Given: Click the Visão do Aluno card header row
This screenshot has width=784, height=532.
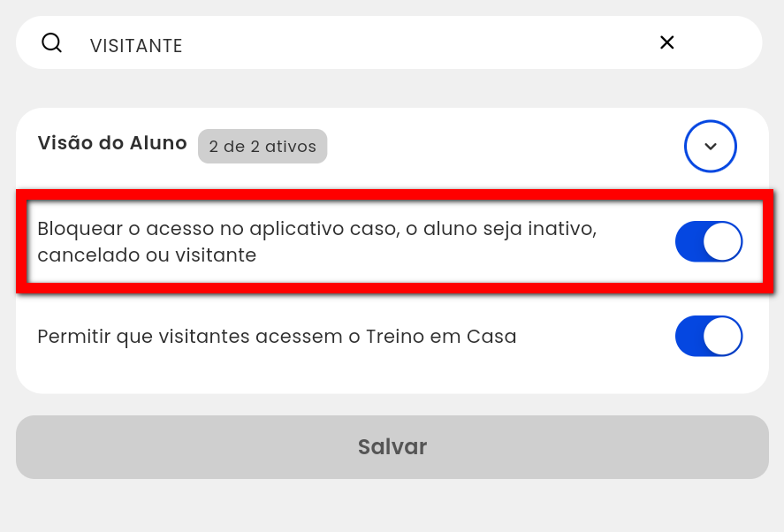Looking at the screenshot, I should coord(392,146).
